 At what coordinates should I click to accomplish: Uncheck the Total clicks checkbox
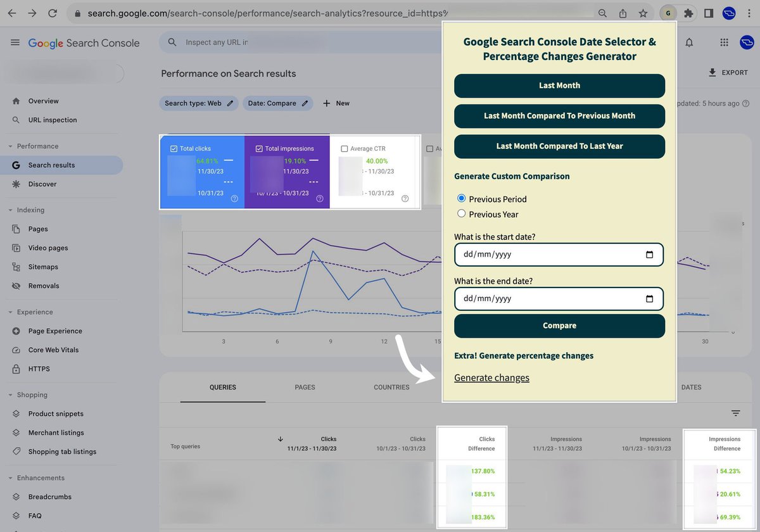tap(174, 149)
